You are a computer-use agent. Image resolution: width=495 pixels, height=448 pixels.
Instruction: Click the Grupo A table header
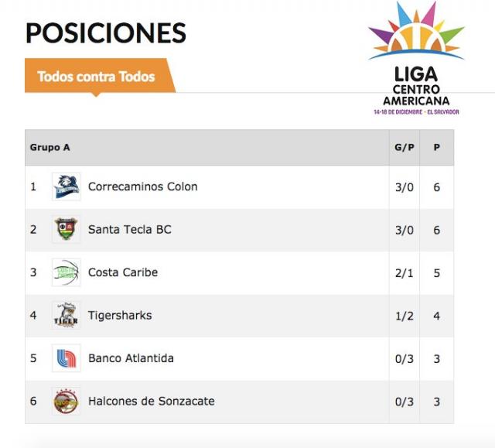pyautogui.click(x=50, y=148)
